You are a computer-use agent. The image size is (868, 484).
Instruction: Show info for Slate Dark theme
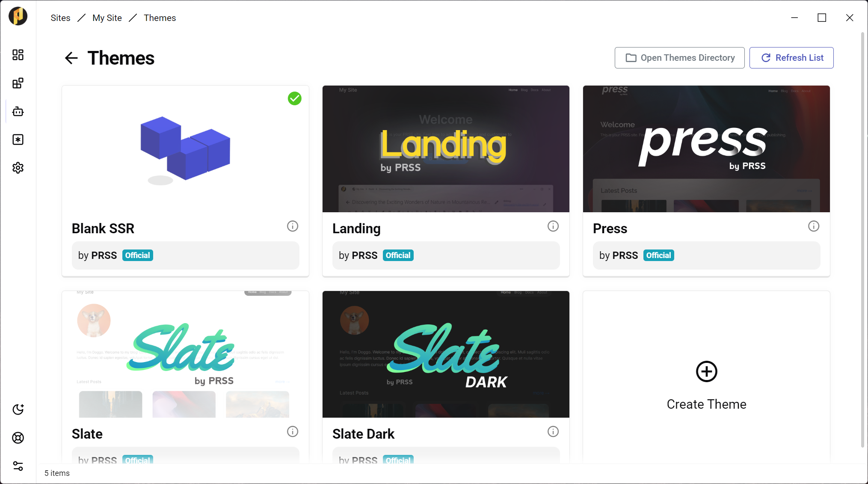point(553,431)
